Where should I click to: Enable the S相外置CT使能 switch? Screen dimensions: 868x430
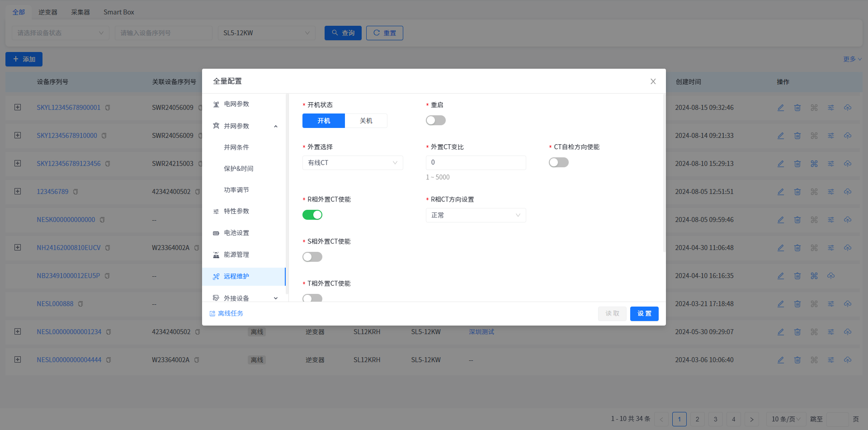[x=312, y=257]
